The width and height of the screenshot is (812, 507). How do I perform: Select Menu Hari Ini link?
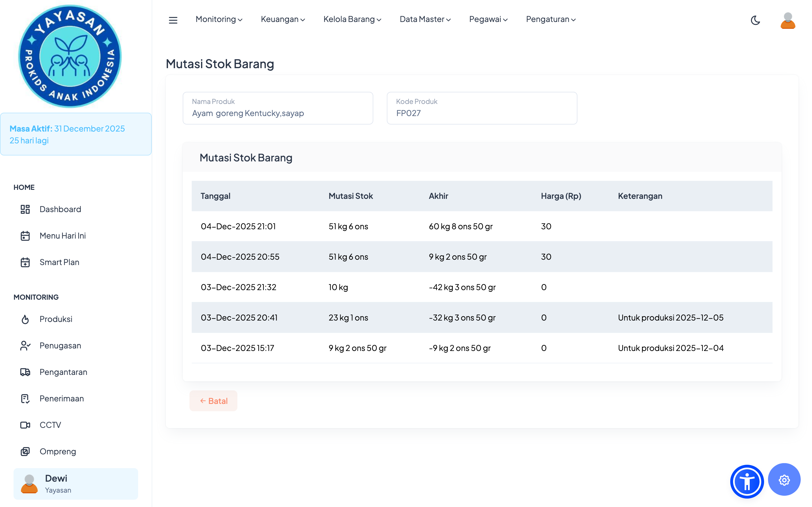coord(62,236)
